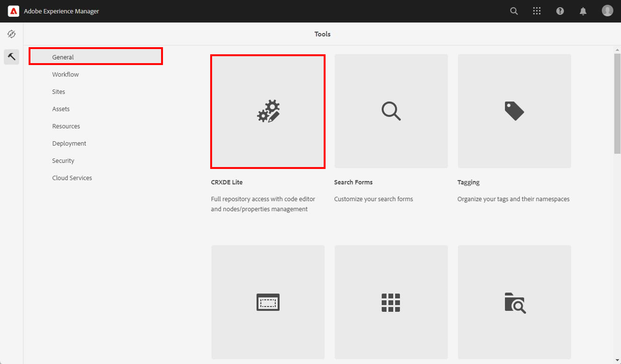Open the CRXDE Lite gears tile

(x=268, y=111)
